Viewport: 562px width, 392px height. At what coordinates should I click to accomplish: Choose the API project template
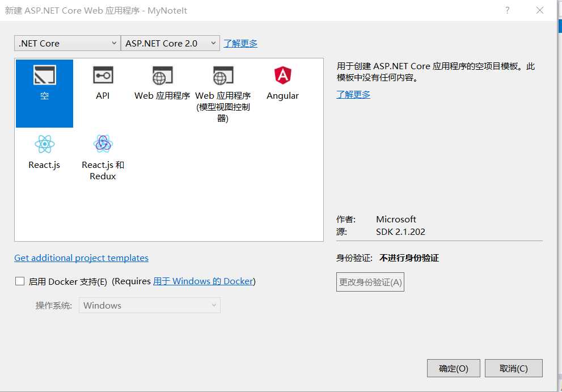[103, 83]
